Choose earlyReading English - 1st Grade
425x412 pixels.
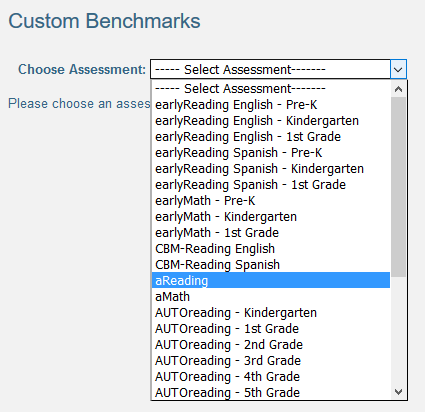[271, 137]
